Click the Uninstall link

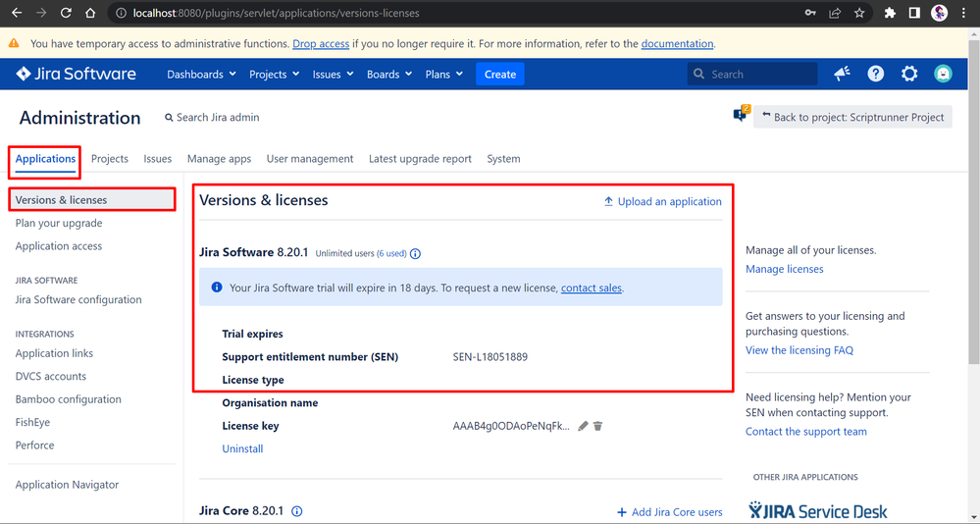[x=242, y=449]
